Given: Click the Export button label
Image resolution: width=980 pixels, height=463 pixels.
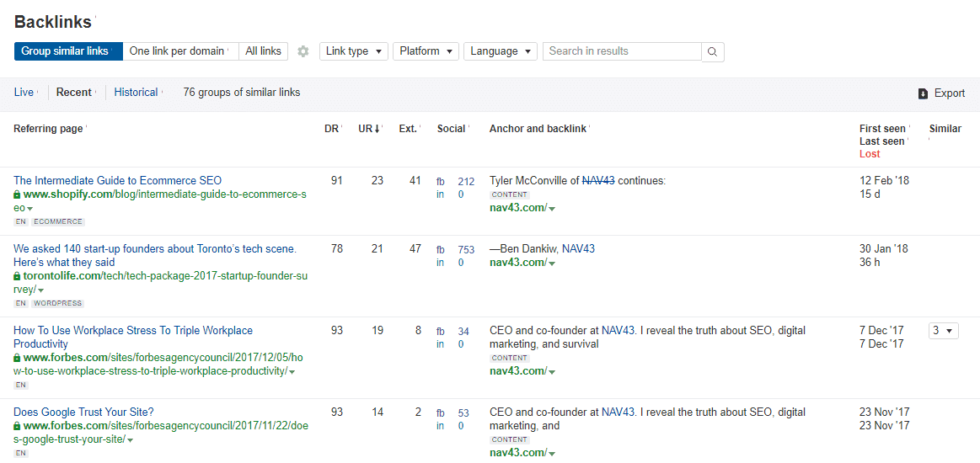Looking at the screenshot, I should tap(950, 93).
